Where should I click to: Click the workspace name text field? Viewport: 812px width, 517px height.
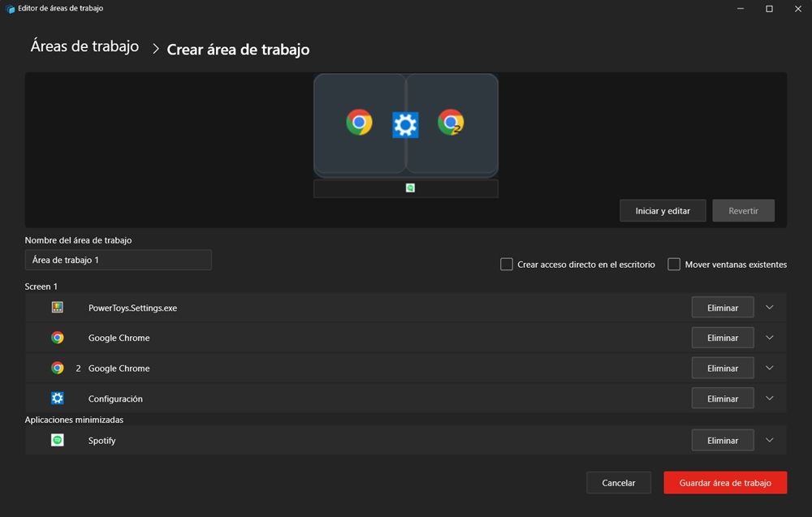pos(118,261)
